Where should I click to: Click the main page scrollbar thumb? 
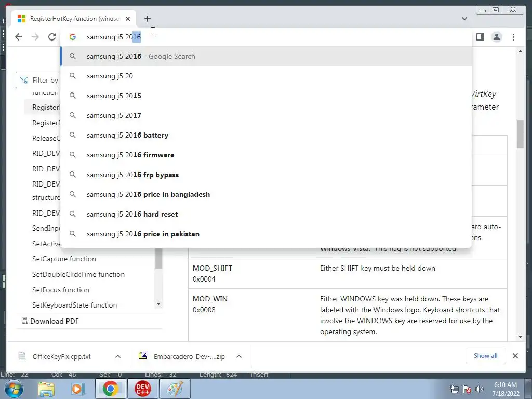[520, 134]
